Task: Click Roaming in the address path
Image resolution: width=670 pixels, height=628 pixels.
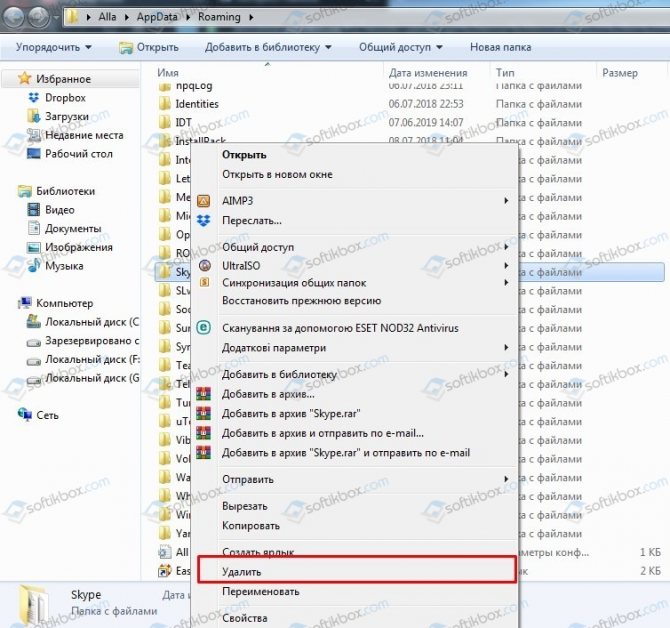Action: 219,17
